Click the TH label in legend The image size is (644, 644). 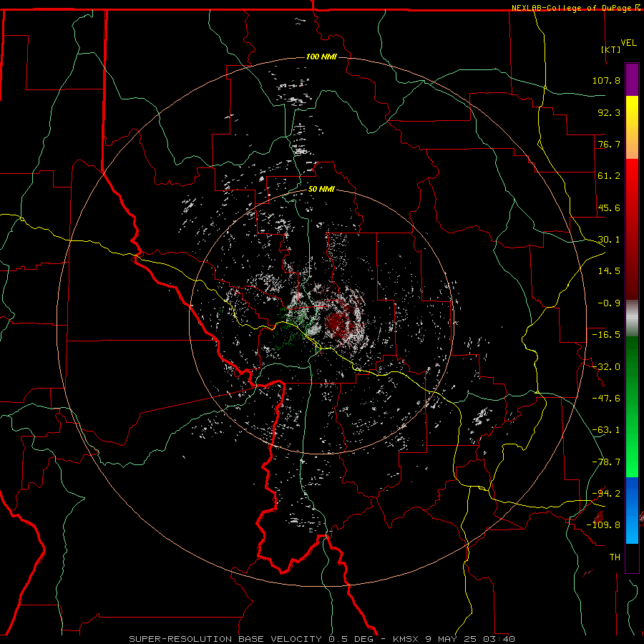click(x=615, y=557)
